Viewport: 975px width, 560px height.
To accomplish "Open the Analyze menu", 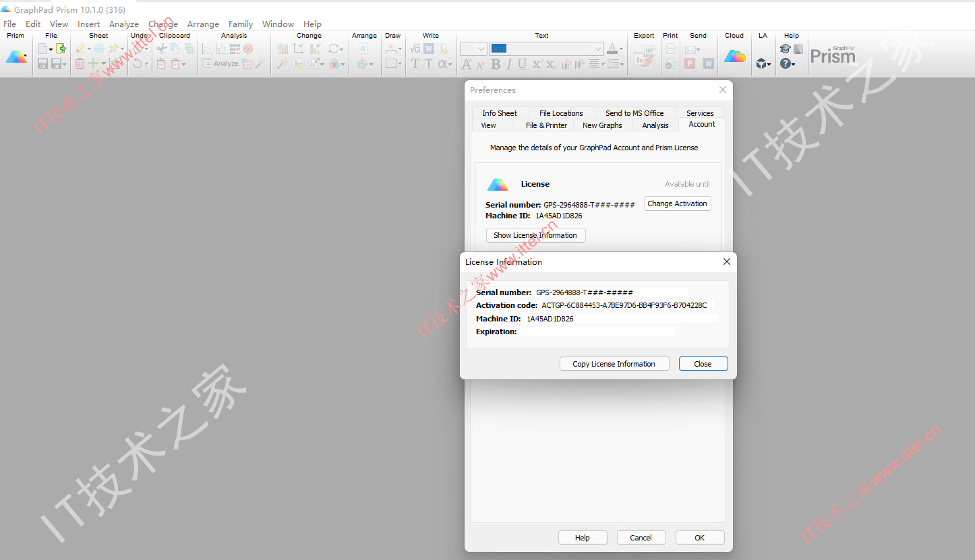I will pyautogui.click(x=124, y=24).
